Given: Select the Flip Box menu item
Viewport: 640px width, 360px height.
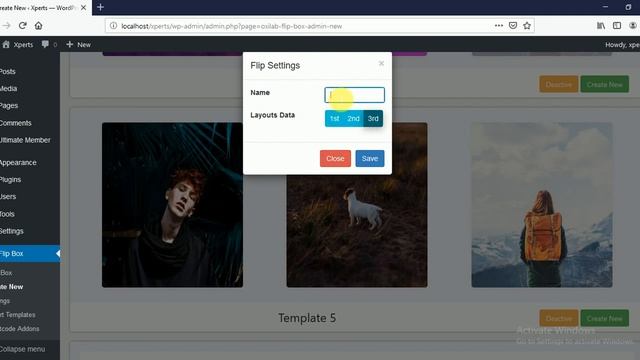Looking at the screenshot, I should (x=30, y=253).
